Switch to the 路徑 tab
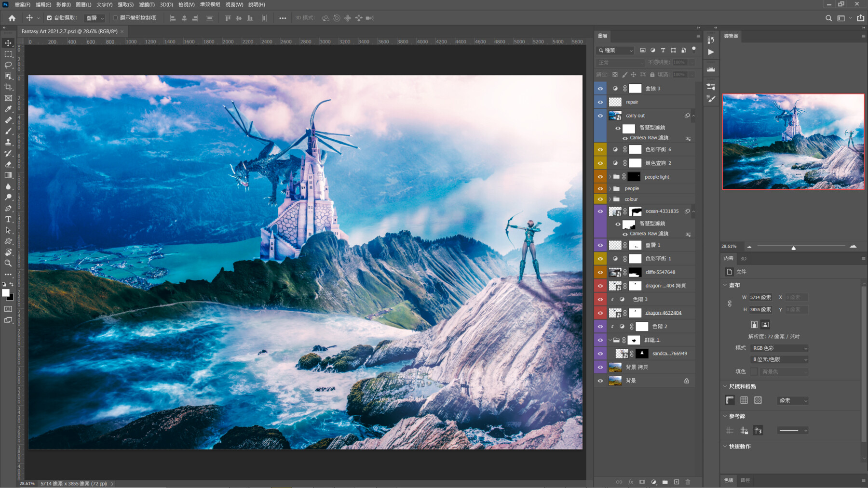Image resolution: width=868 pixels, height=488 pixels. click(745, 480)
